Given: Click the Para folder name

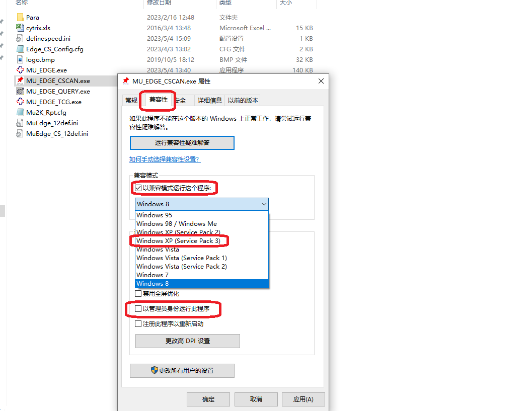Looking at the screenshot, I should tap(33, 17).
